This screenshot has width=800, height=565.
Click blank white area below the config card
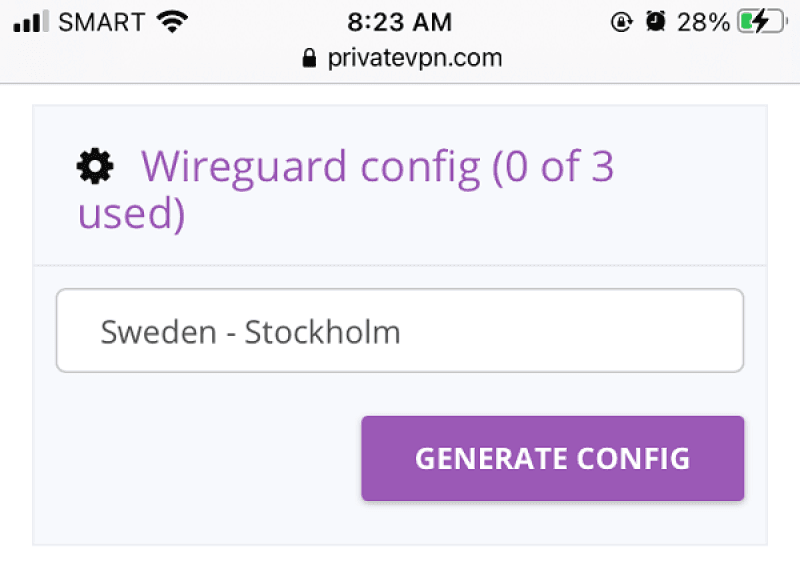pos(400,556)
